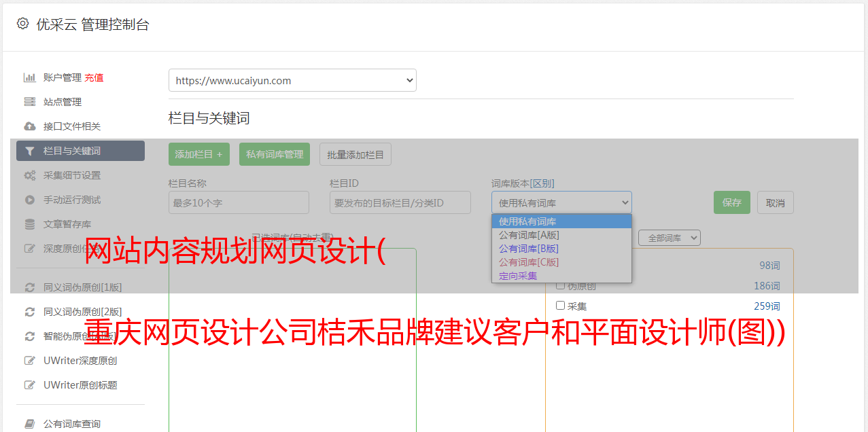The height and width of the screenshot is (432, 868).
Task: Click the bar chart icon for 账户管理
Action: click(x=29, y=77)
